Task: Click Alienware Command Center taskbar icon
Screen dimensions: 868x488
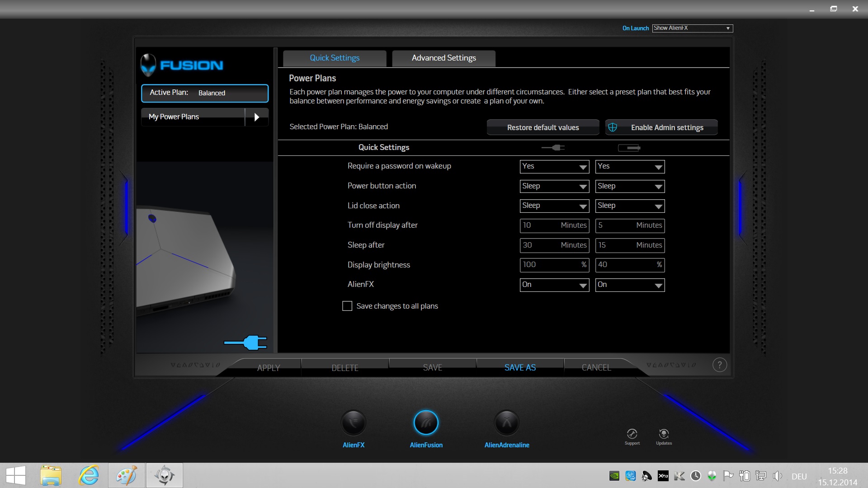Action: point(165,476)
